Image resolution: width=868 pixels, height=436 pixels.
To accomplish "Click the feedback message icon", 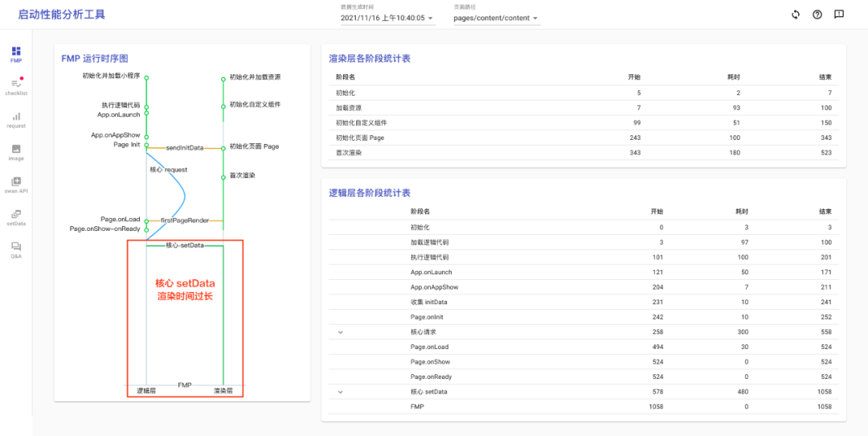I will (838, 15).
